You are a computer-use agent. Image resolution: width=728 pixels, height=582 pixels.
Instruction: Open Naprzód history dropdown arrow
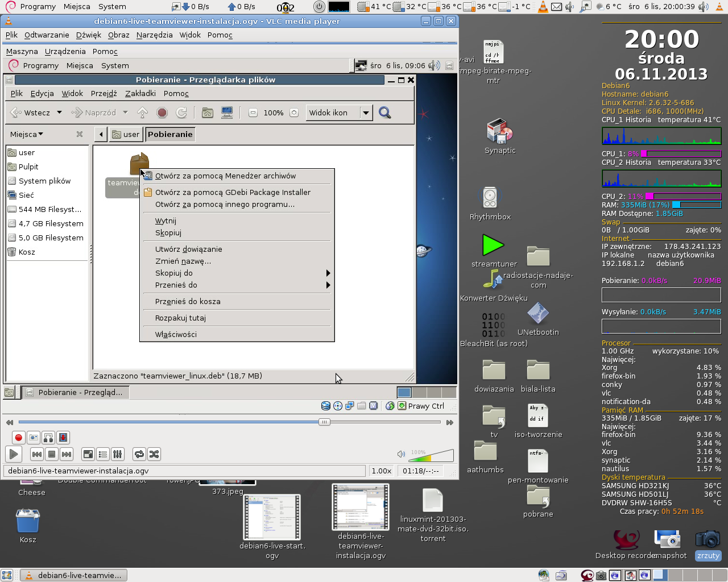125,113
